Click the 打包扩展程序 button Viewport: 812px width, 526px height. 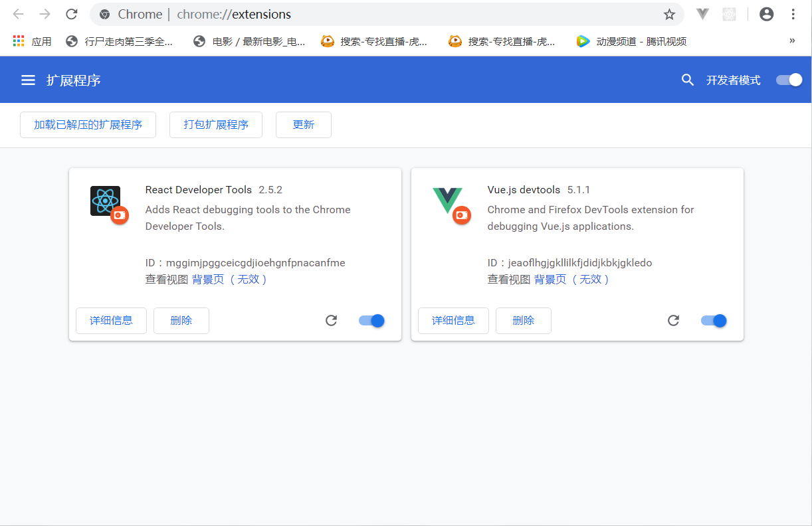tap(216, 125)
